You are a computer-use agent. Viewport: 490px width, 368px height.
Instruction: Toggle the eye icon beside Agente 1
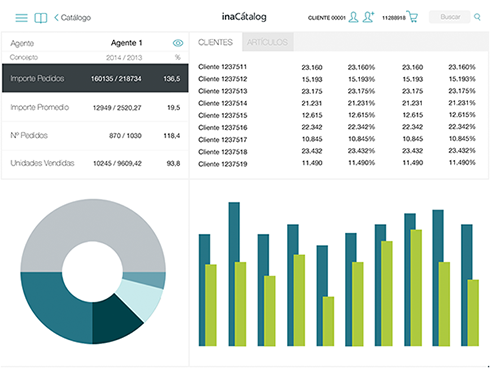178,43
